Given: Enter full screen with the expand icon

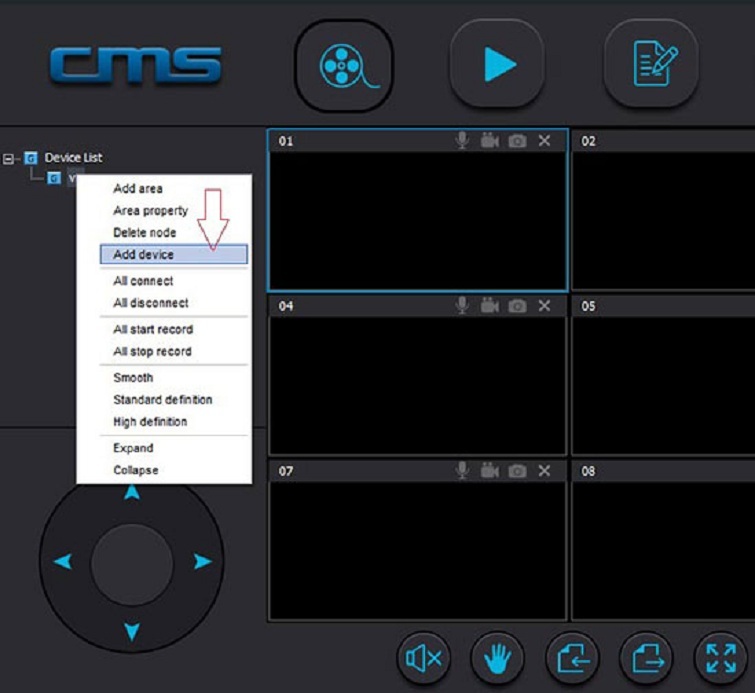Looking at the screenshot, I should [720, 657].
